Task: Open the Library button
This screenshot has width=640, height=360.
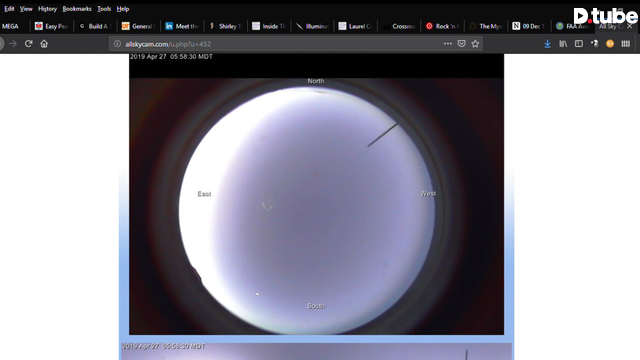Action: click(x=563, y=44)
